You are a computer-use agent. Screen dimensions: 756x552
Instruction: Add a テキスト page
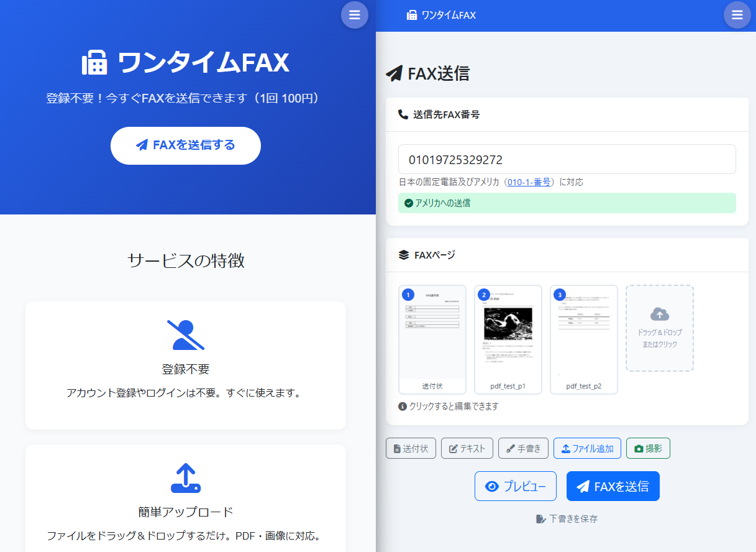(x=467, y=448)
